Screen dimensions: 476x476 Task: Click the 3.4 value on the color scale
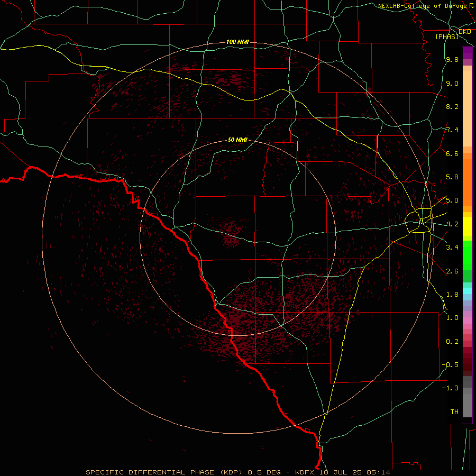click(452, 248)
